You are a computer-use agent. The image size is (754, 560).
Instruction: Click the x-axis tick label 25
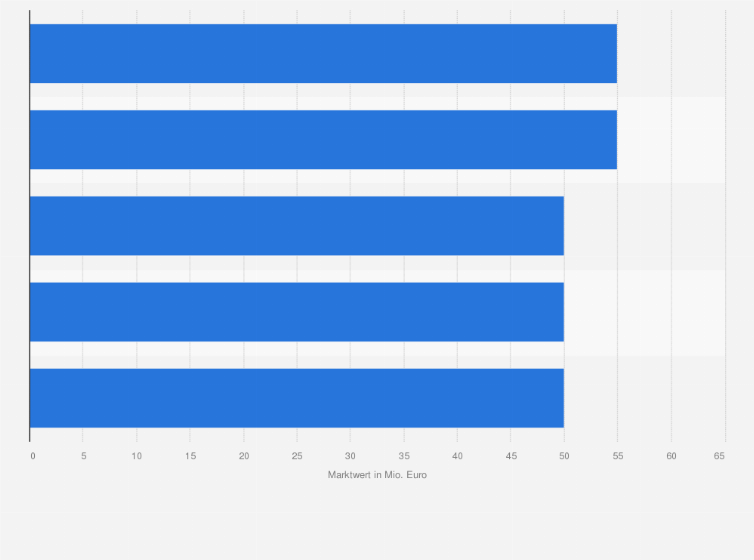pyautogui.click(x=297, y=456)
